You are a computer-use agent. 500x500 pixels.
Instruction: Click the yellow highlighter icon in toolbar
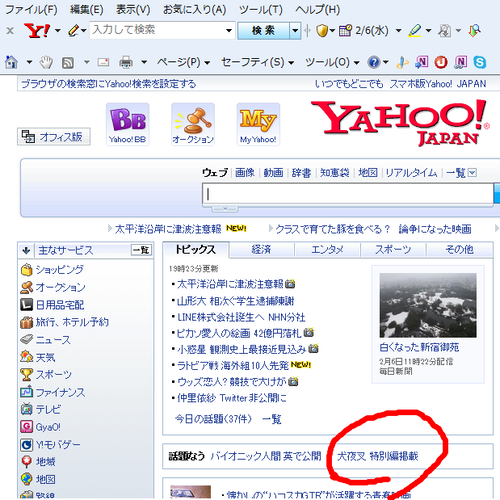tap(414, 31)
